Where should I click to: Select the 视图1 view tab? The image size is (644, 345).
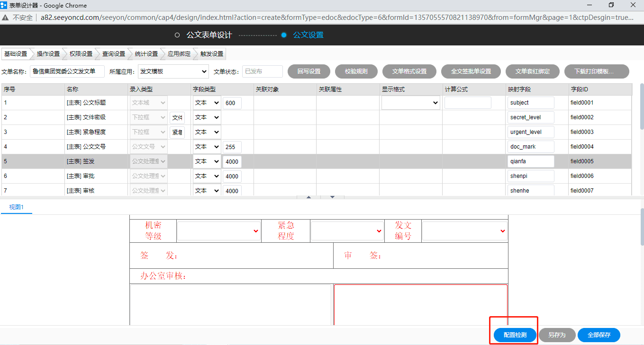(x=17, y=207)
